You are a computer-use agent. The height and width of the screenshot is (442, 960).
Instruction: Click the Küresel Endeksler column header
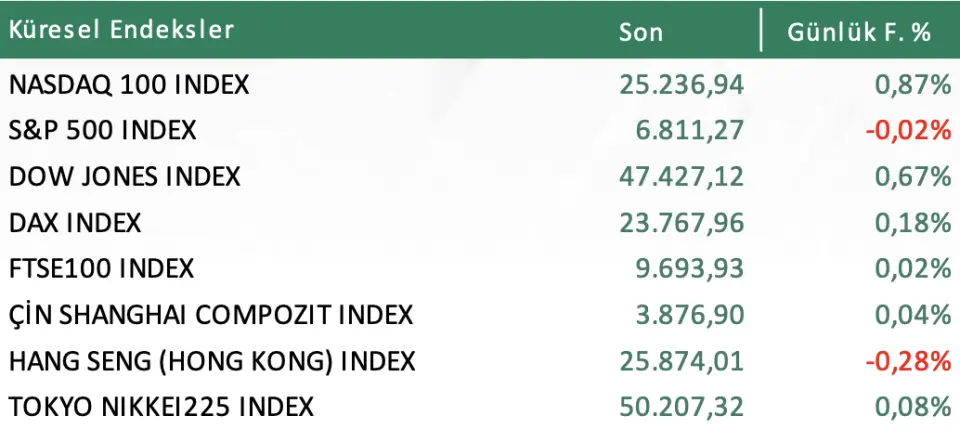(x=121, y=29)
